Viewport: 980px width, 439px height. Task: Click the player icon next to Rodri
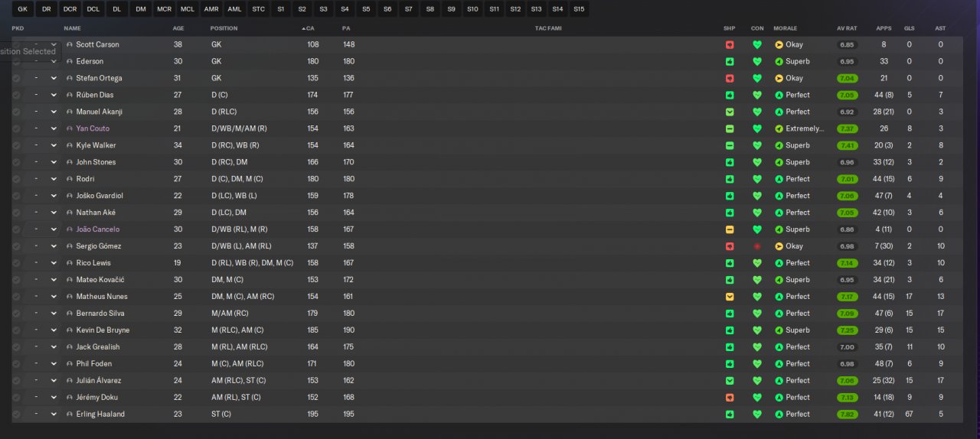pos(70,179)
